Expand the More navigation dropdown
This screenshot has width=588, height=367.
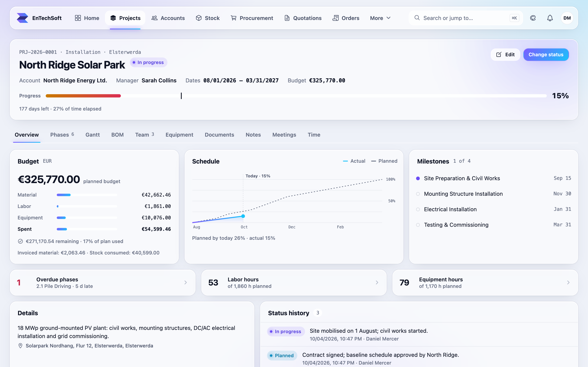pos(380,18)
